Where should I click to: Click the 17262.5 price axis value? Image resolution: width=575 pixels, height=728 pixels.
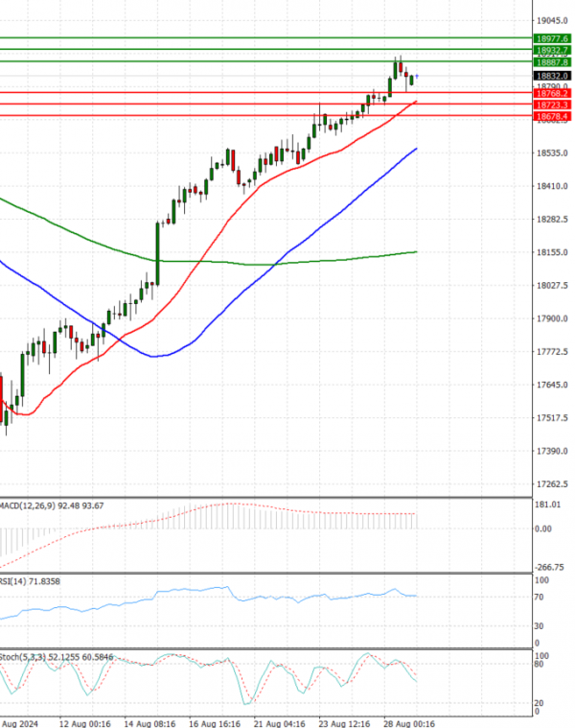click(x=552, y=483)
